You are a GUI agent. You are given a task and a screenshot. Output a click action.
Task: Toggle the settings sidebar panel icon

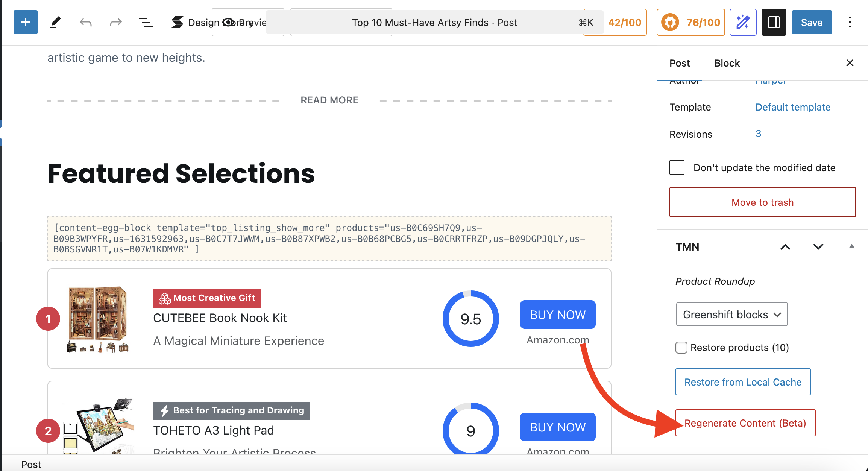(x=774, y=22)
